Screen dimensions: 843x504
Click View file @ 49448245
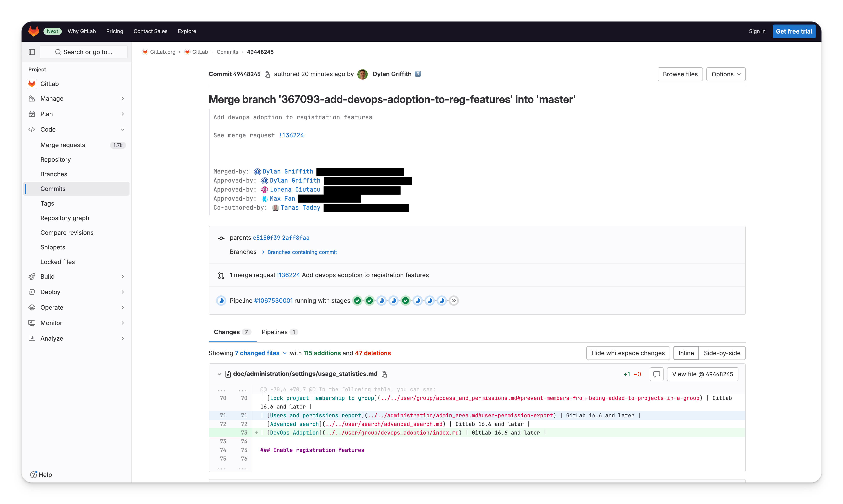(x=703, y=374)
